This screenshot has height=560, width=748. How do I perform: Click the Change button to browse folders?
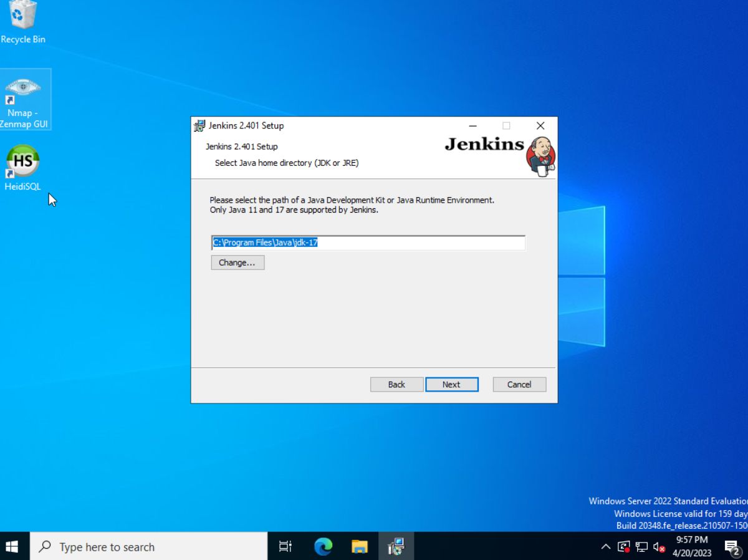237,262
